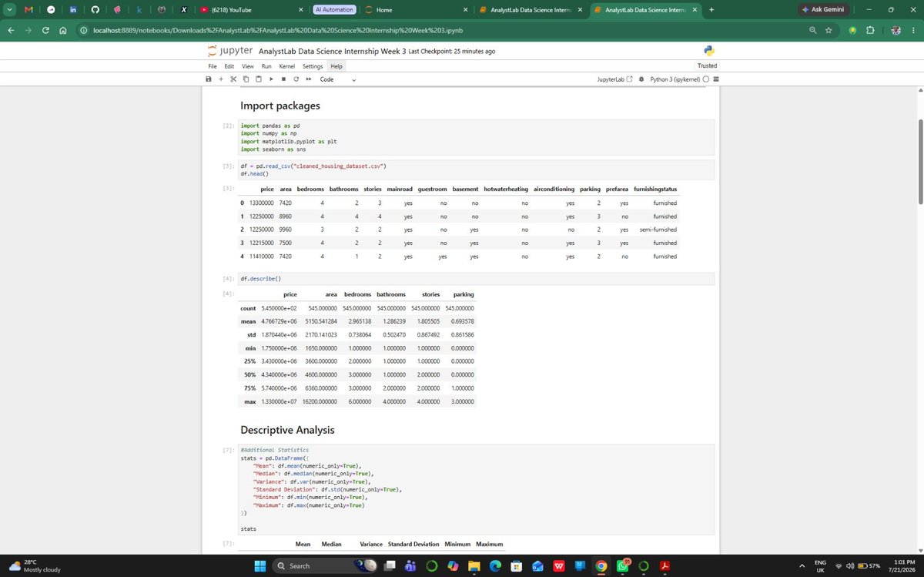Viewport: 924px width, 577px height.
Task: Reload the current page
Action: point(46,30)
